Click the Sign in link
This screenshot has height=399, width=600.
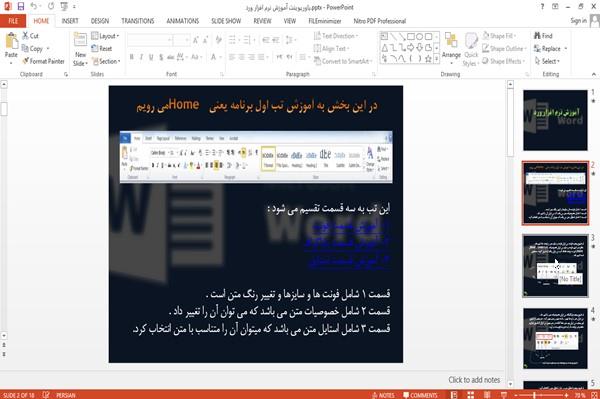578,21
